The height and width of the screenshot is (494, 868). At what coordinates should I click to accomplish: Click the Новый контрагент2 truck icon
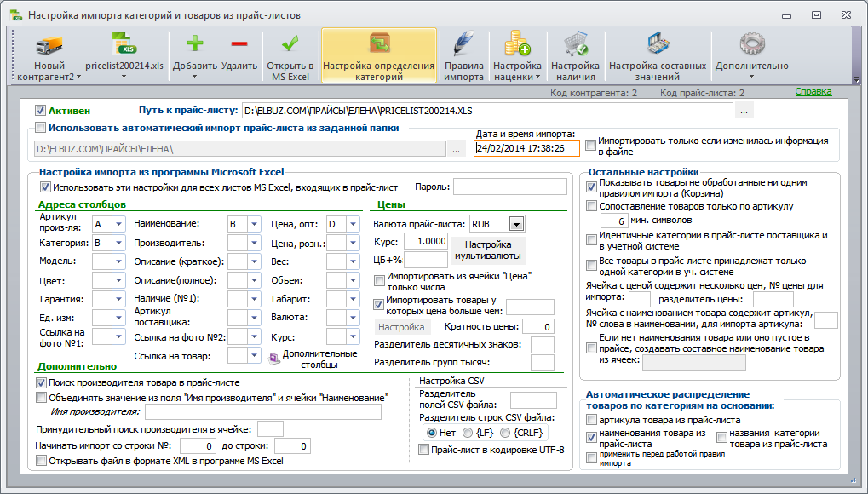pos(49,45)
